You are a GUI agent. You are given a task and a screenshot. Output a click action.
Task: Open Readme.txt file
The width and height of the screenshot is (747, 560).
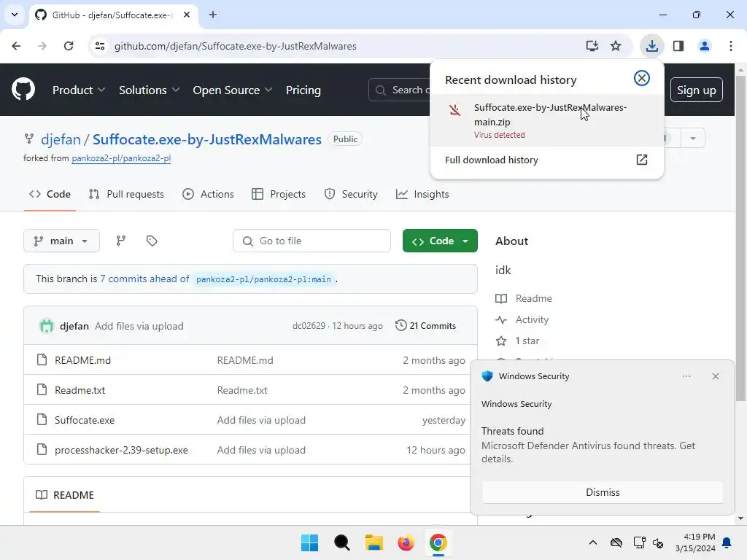point(80,390)
